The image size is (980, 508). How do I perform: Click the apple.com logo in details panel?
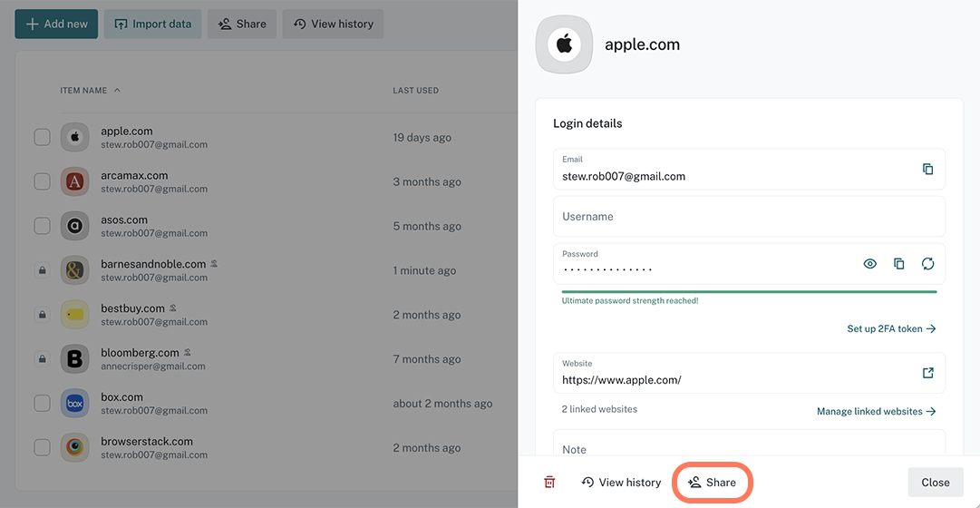[565, 45]
